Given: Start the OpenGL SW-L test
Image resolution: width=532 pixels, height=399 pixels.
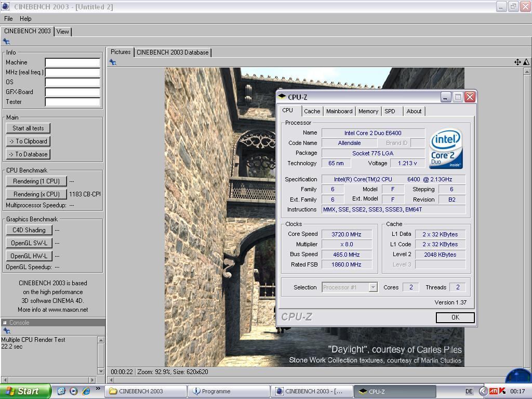Looking at the screenshot, I should coord(29,243).
